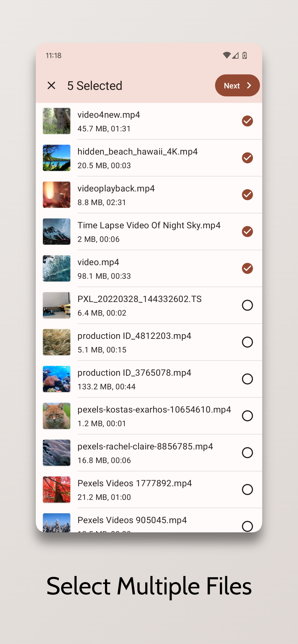Image resolution: width=298 pixels, height=644 pixels.
Task: Tap pexels-rachel-claire-8856785.mp4 filename
Action: [145, 447]
